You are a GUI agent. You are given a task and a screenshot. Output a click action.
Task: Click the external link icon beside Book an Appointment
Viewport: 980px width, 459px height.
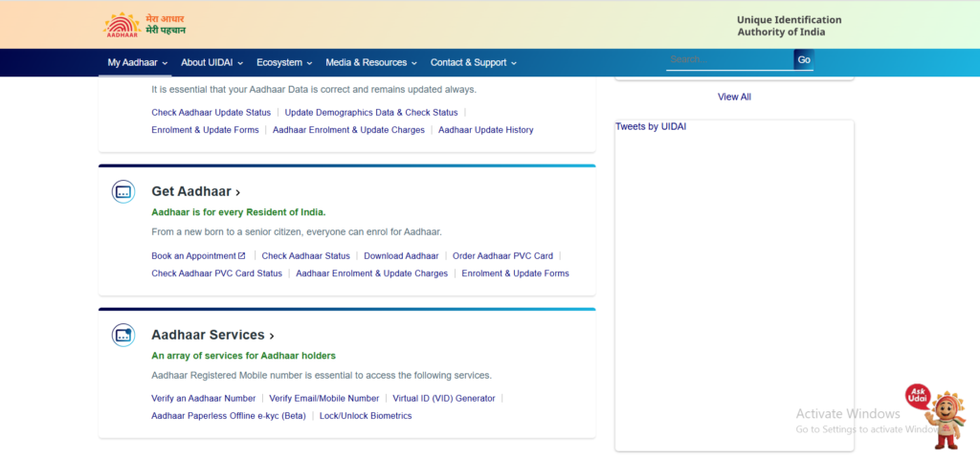coord(242,256)
